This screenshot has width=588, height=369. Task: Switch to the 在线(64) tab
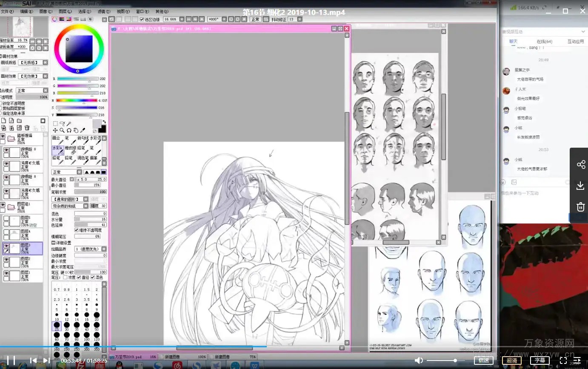coord(544,41)
